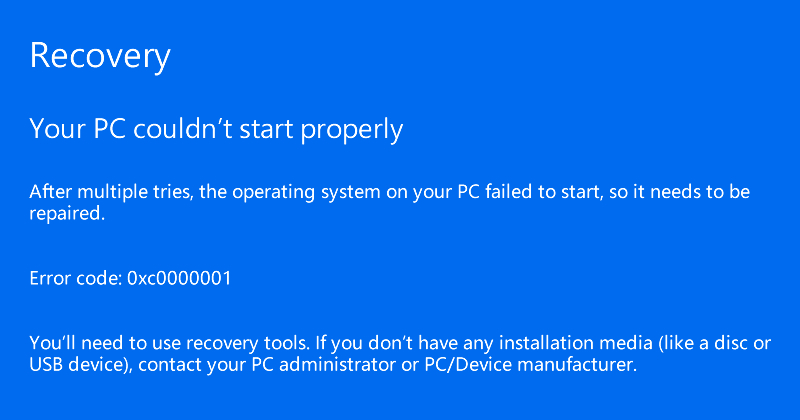Screen dimensions: 800x420
Task: Click the "installation media" phrase
Action: 576,343
